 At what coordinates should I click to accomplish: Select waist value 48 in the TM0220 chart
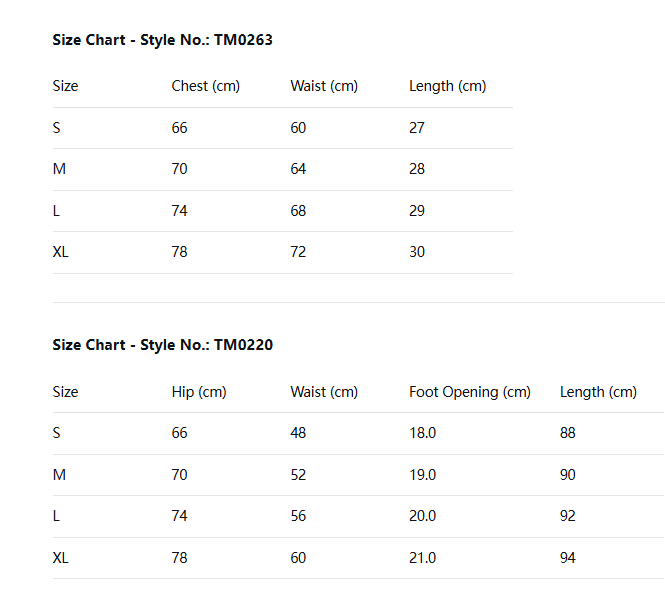coord(298,433)
